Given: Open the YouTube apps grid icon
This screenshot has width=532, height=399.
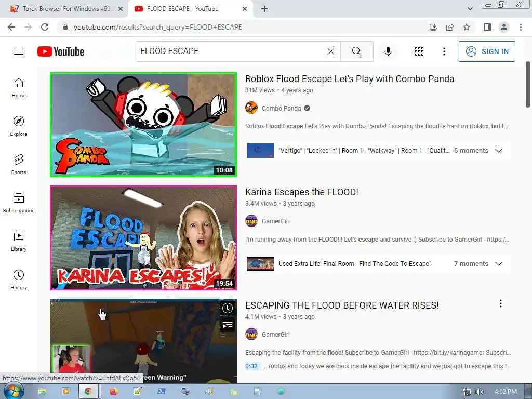Looking at the screenshot, I should coord(419,51).
